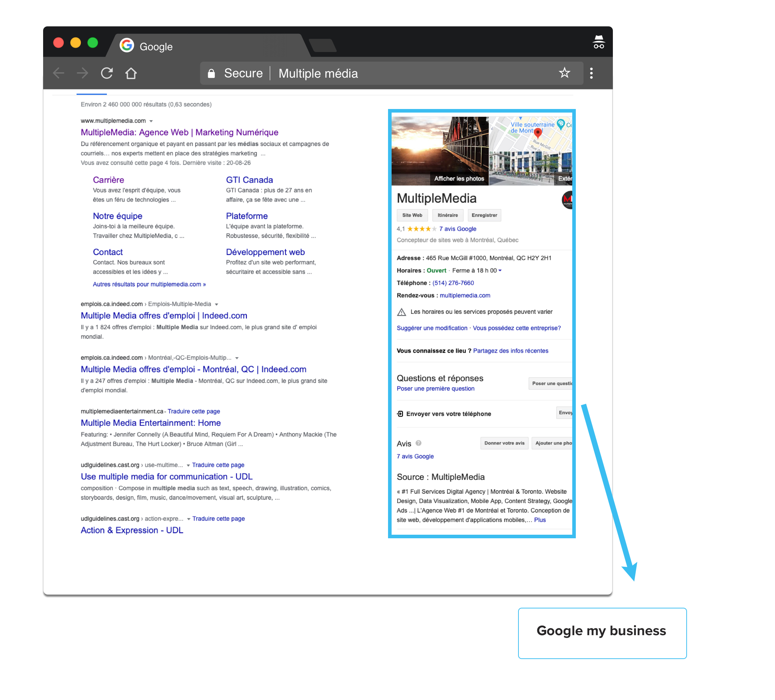Expand dropdown next to action-expre URL
Viewport: 775px width, 700px height.
188,519
